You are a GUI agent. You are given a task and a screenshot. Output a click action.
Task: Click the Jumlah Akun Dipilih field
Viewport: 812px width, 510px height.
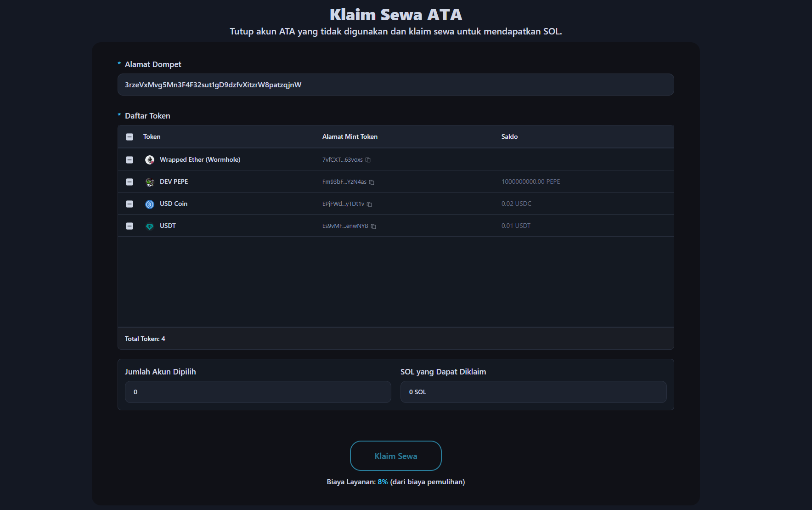coord(258,392)
